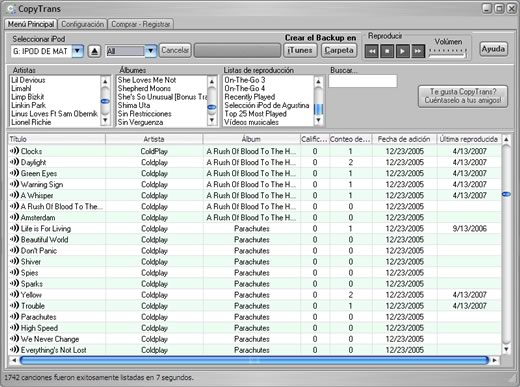Stop playback with the stop button
This screenshot has height=387, width=520.
pos(387,51)
